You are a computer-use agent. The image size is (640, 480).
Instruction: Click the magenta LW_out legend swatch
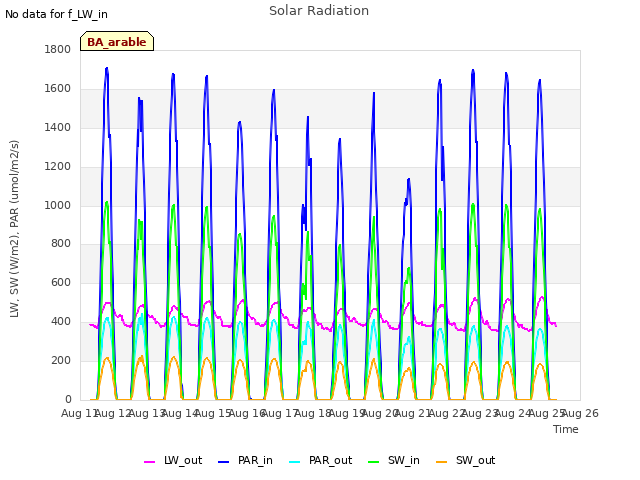coord(149,462)
